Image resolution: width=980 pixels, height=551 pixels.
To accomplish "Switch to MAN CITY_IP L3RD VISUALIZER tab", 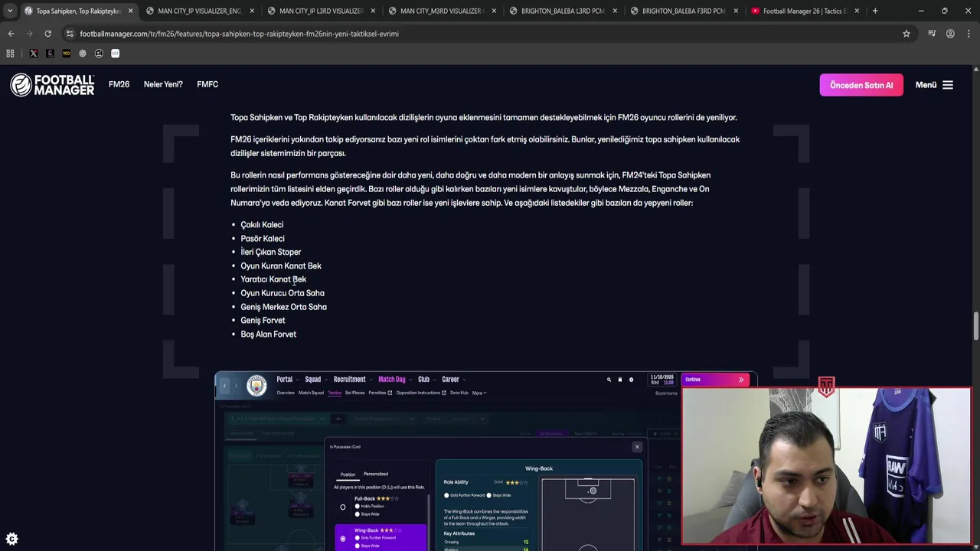I will 321,11.
